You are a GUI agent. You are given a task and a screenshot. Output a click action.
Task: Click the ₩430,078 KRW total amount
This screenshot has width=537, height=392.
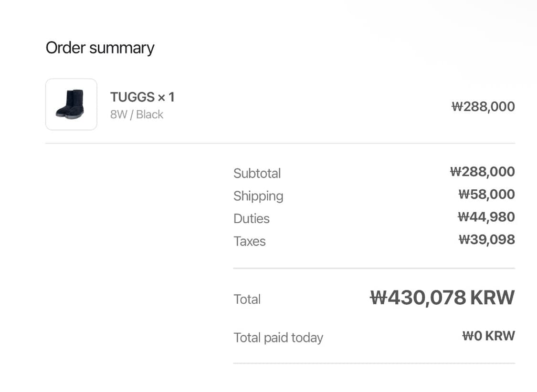point(442,298)
